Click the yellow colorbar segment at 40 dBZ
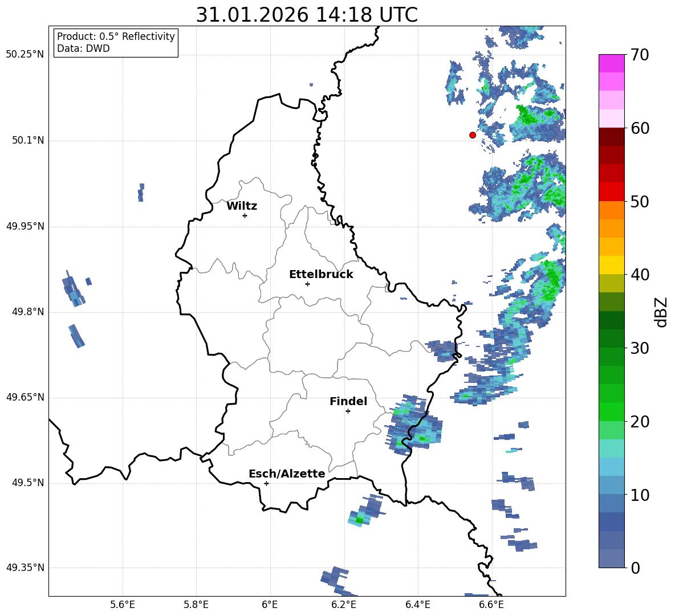Screen dimensions: 675x616 611,265
